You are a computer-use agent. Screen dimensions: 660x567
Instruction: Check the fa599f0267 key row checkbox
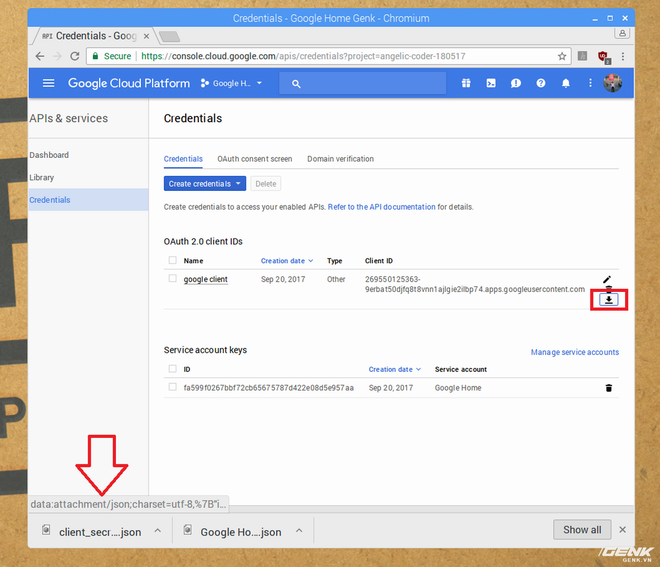(173, 387)
